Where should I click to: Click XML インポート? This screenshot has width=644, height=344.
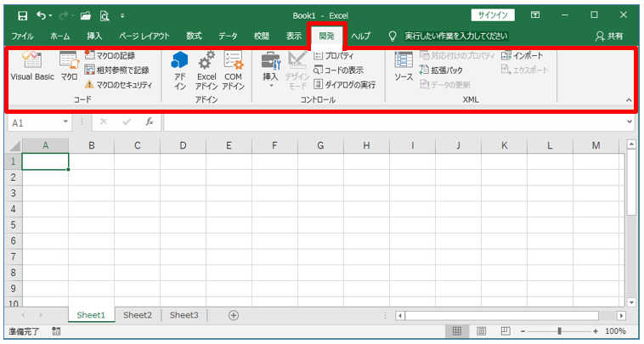tap(522, 55)
